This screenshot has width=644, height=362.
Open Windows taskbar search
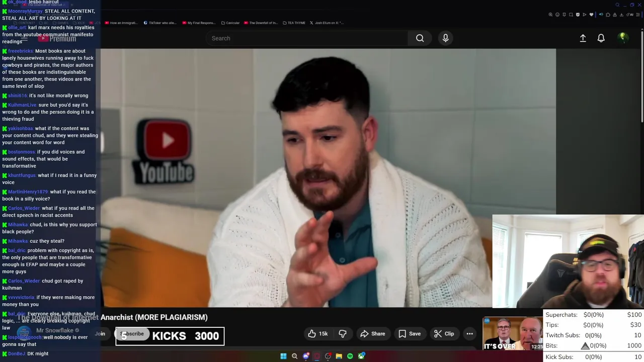click(x=294, y=356)
